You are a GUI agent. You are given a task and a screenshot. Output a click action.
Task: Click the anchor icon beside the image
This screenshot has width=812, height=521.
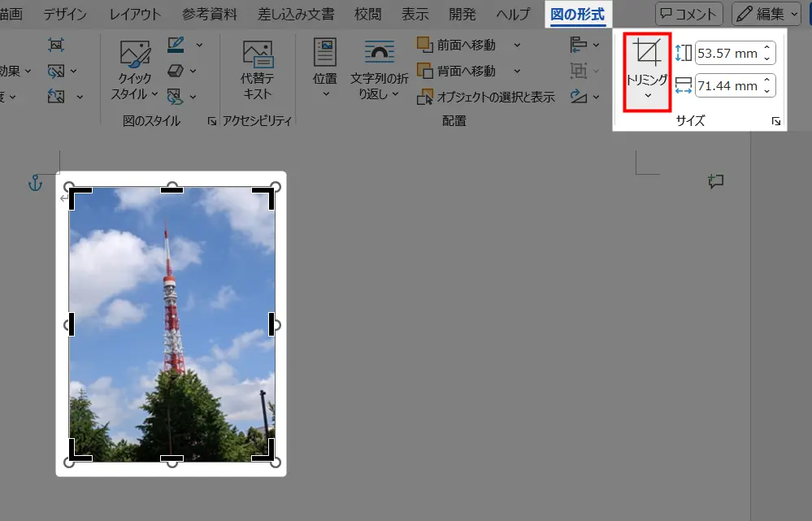point(35,184)
